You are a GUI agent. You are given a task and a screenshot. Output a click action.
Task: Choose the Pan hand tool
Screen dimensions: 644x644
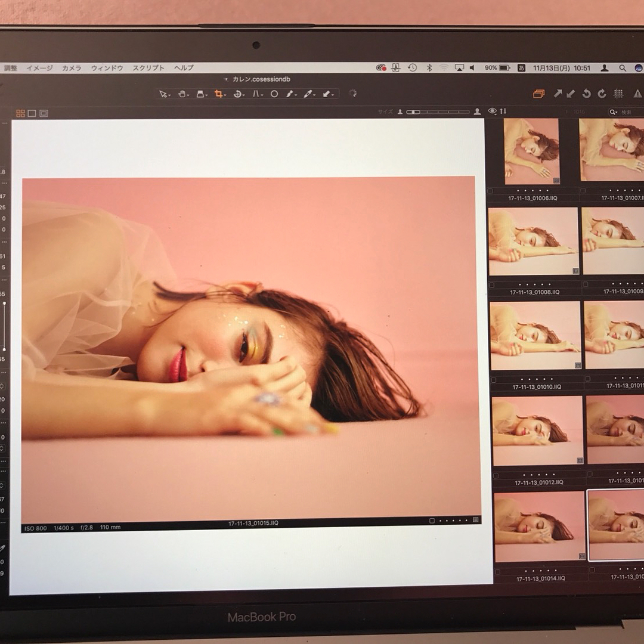182,94
